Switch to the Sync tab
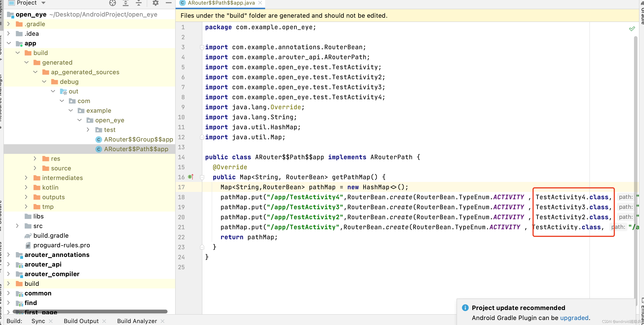Viewport: 644px width, 325px height. [x=38, y=321]
